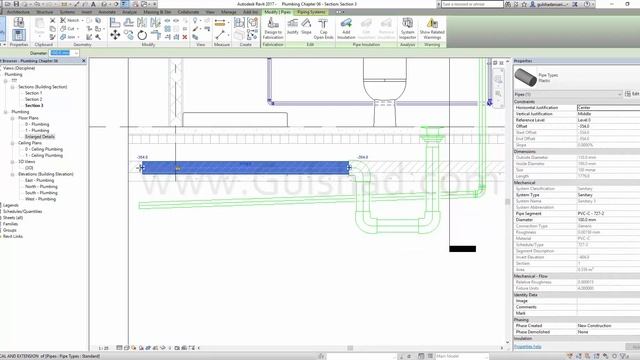Open Section 1 in project browser
The width and height of the screenshot is (640, 360).
click(33, 93)
